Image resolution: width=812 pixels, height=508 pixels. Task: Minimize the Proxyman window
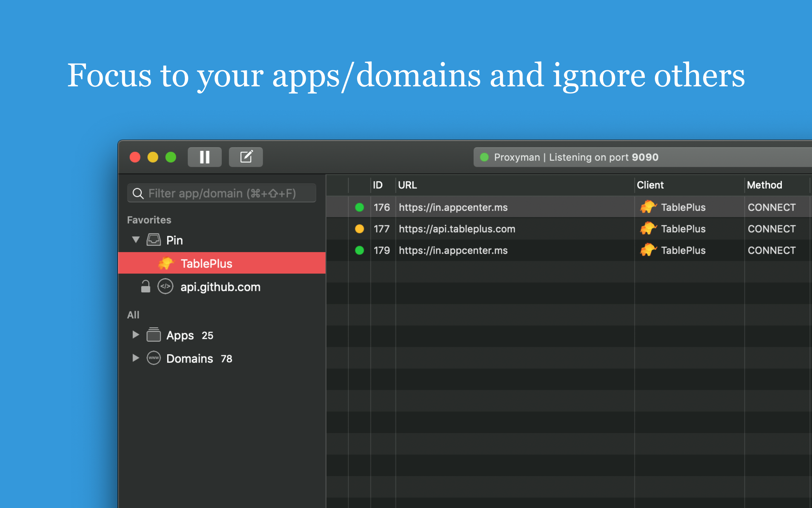[153, 157]
